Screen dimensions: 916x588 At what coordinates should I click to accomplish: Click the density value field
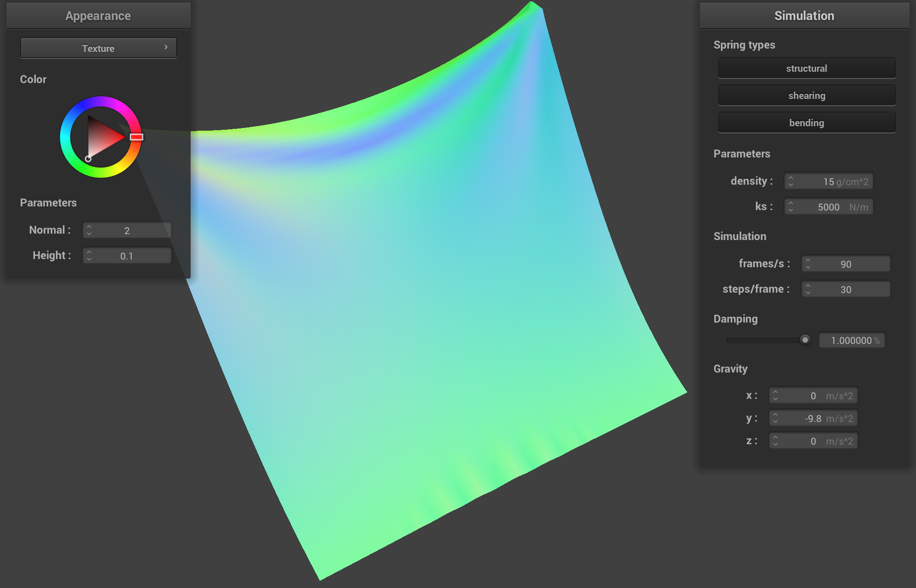tap(829, 181)
